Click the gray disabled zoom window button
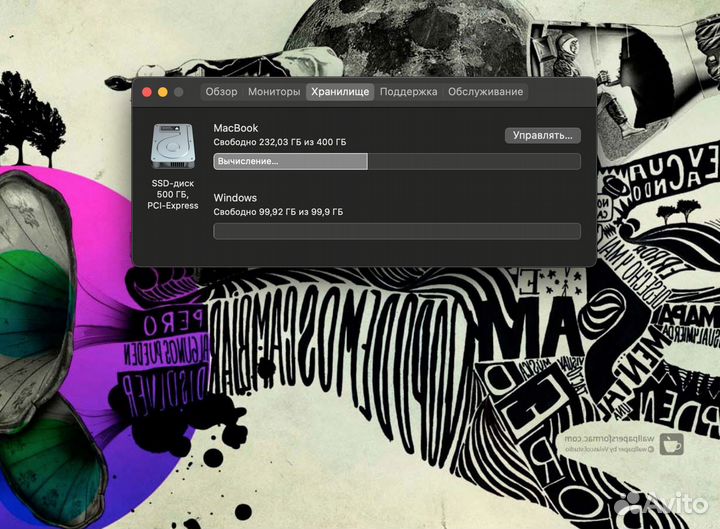Viewport: 720px width, 529px height. [179, 92]
